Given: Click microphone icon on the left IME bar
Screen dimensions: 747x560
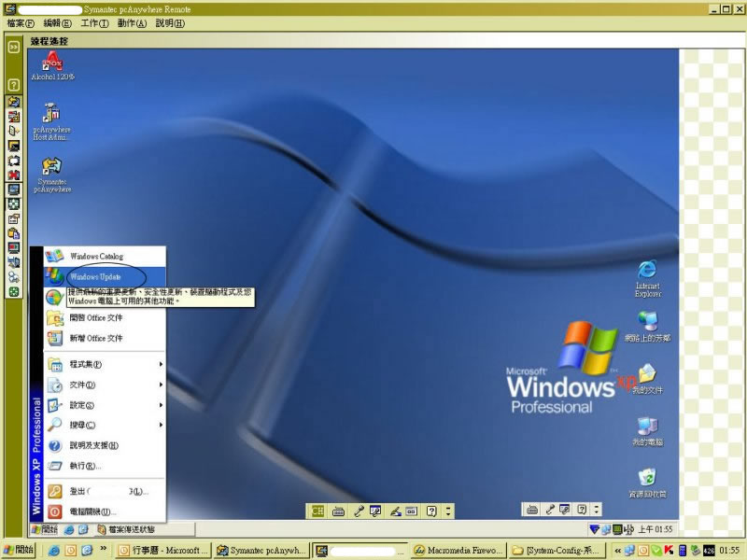Looking at the screenshot, I should tap(359, 511).
